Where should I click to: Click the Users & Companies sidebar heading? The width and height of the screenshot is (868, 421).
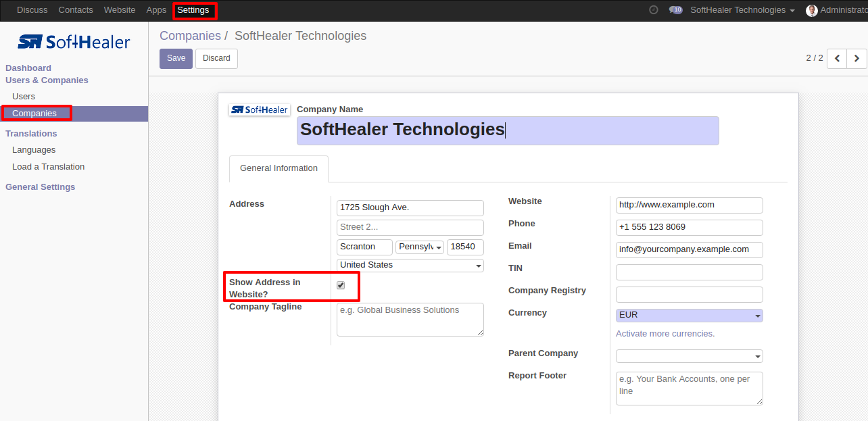[47, 80]
